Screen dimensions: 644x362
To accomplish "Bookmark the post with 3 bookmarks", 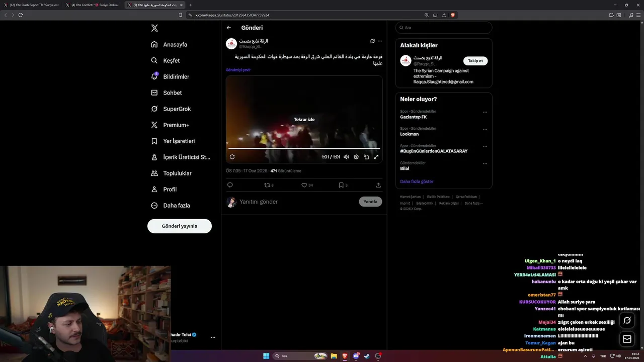I will [343, 185].
